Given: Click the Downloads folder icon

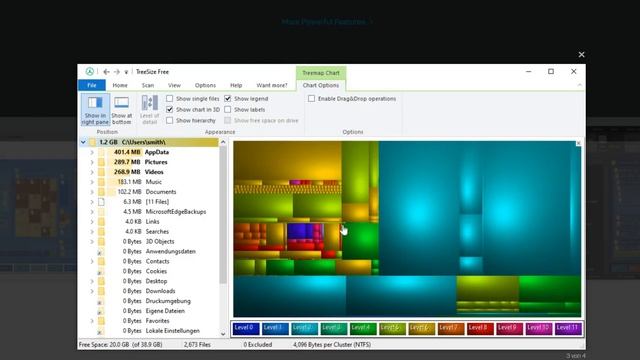Looking at the screenshot, I should (x=101, y=291).
